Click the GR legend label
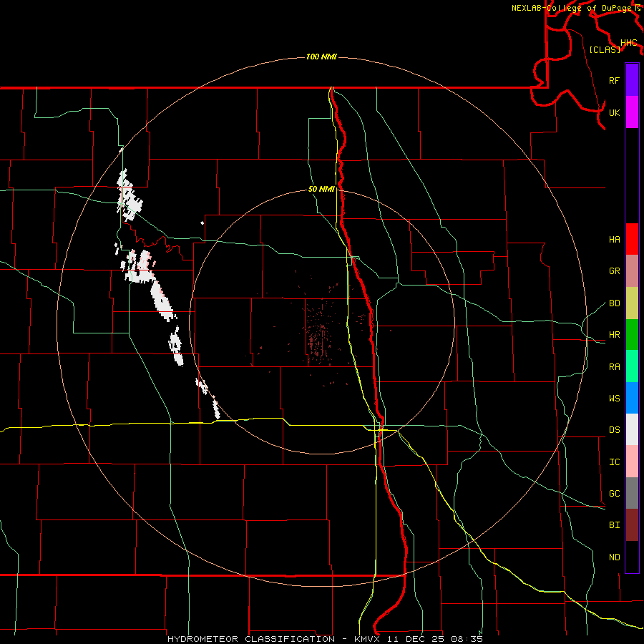This screenshot has width=644, height=644. (614, 271)
